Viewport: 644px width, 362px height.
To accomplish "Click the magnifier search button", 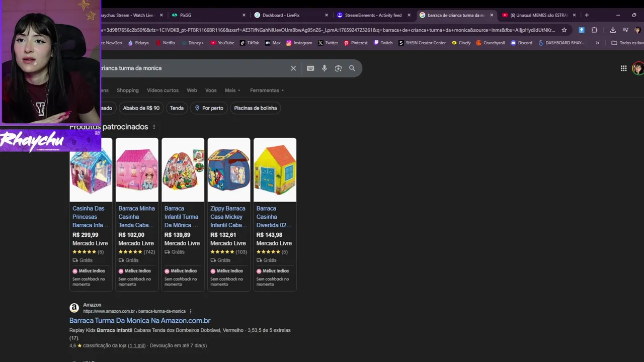I will point(352,68).
